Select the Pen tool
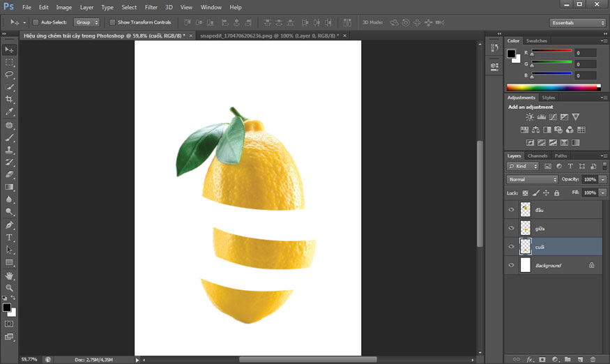 [9, 225]
